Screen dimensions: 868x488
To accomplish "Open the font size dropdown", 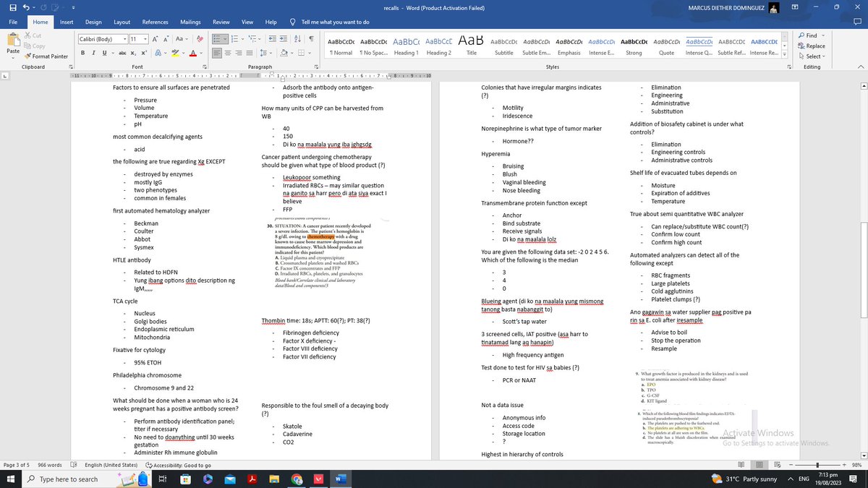I will [147, 39].
